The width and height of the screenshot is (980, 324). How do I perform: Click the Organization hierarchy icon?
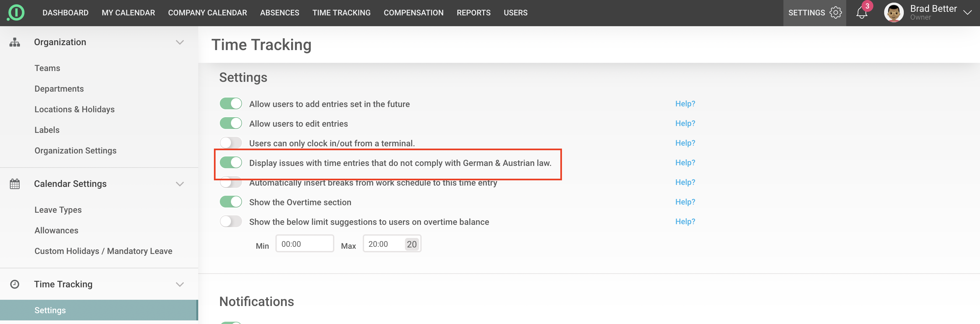point(14,42)
